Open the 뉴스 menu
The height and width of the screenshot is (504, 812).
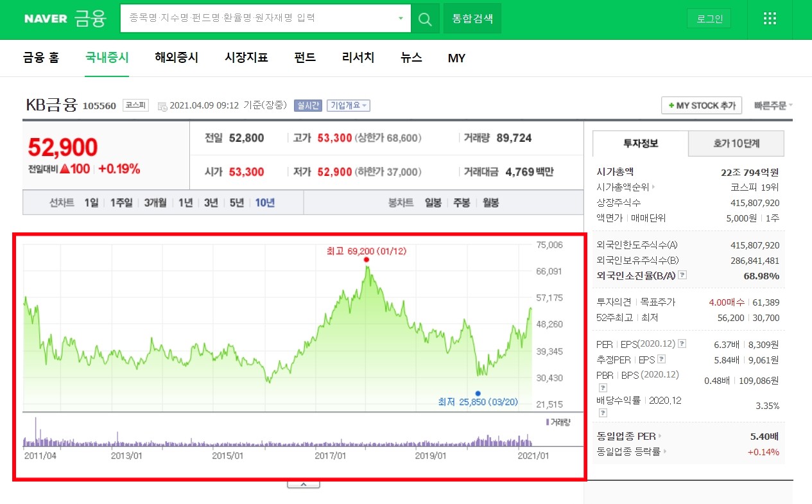(x=411, y=58)
